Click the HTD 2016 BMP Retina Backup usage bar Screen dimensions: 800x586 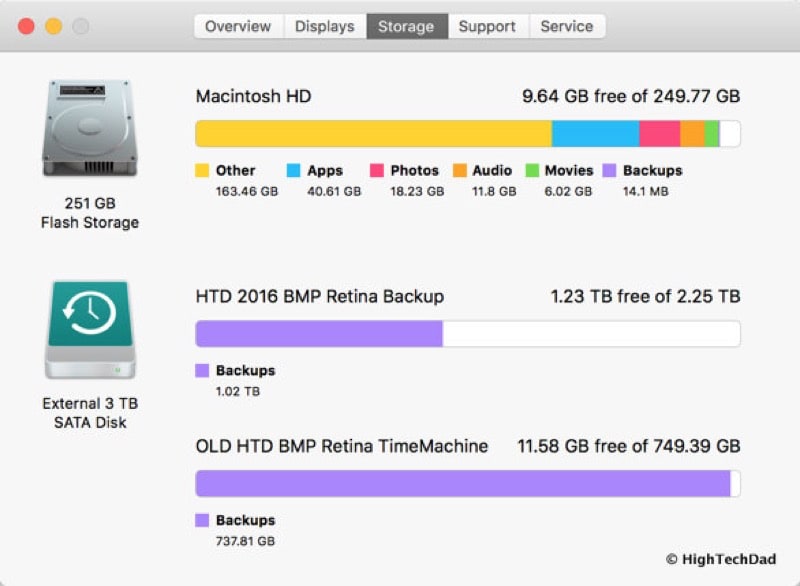(x=467, y=334)
